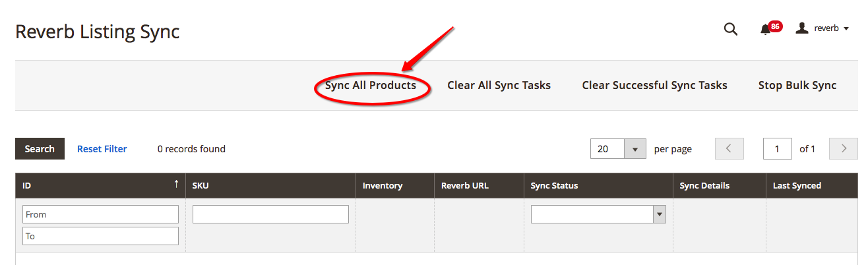Click Stop Bulk Sync
The width and height of the screenshot is (868, 265).
797,85
